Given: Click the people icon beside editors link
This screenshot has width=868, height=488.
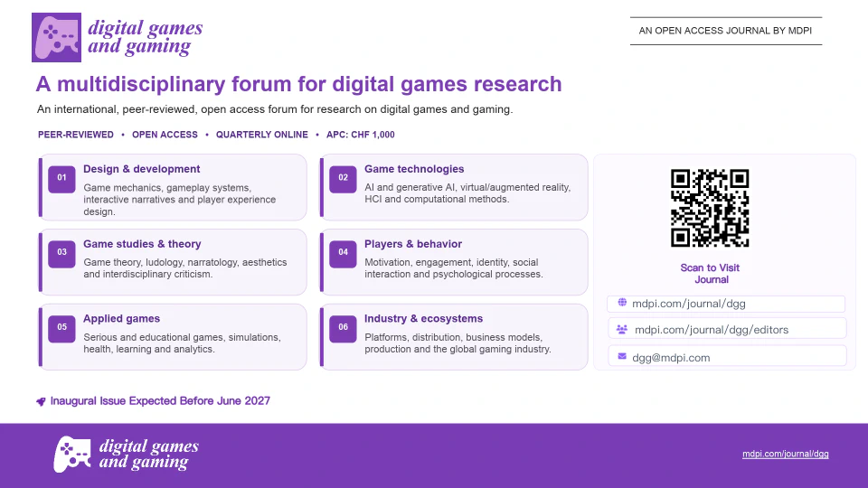Looking at the screenshot, I should [622, 329].
